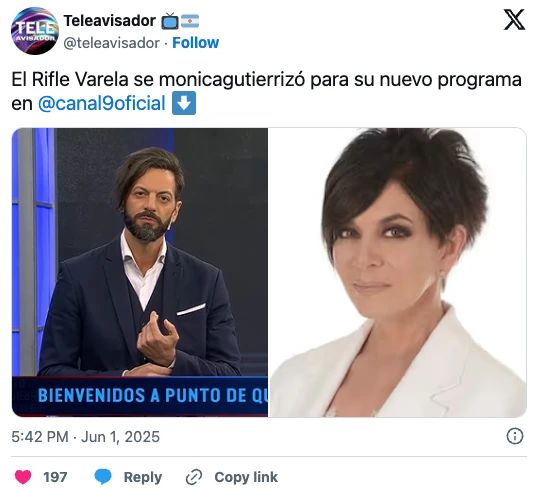Open the left photo of bearded man in suit
539x490 pixels.
(x=140, y=272)
